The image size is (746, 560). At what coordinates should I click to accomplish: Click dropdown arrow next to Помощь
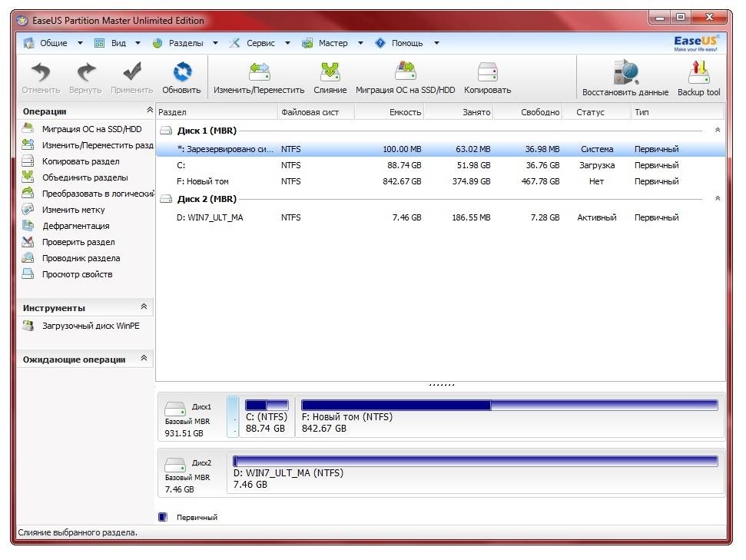[436, 43]
